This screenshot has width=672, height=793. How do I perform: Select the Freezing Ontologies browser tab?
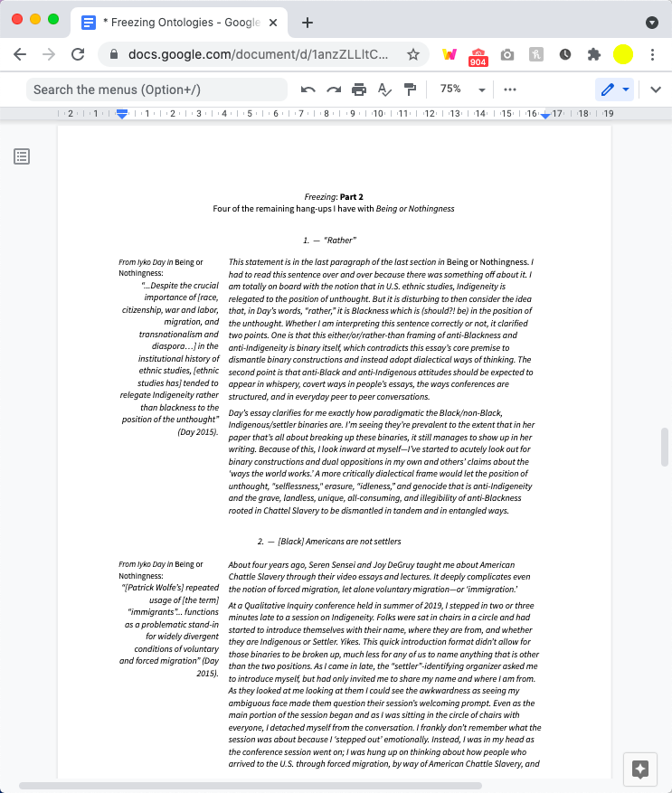(x=181, y=22)
